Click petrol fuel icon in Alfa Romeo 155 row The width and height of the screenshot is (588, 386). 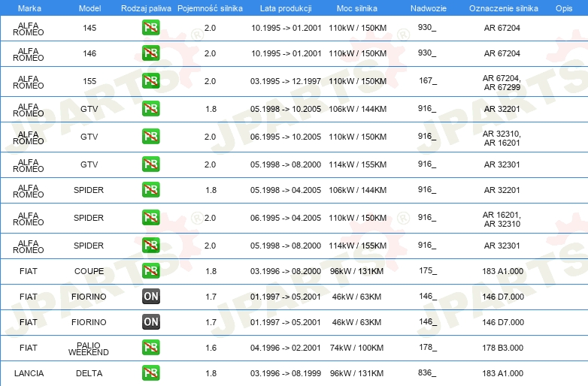(151, 81)
